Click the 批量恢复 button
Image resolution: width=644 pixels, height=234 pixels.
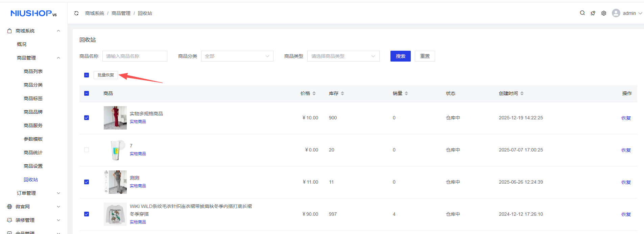point(106,75)
